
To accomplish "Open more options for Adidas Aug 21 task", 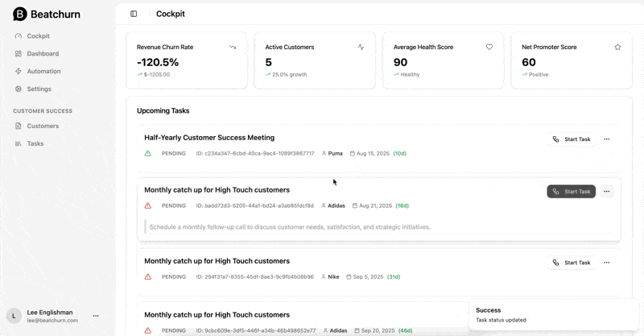I will click(607, 192).
